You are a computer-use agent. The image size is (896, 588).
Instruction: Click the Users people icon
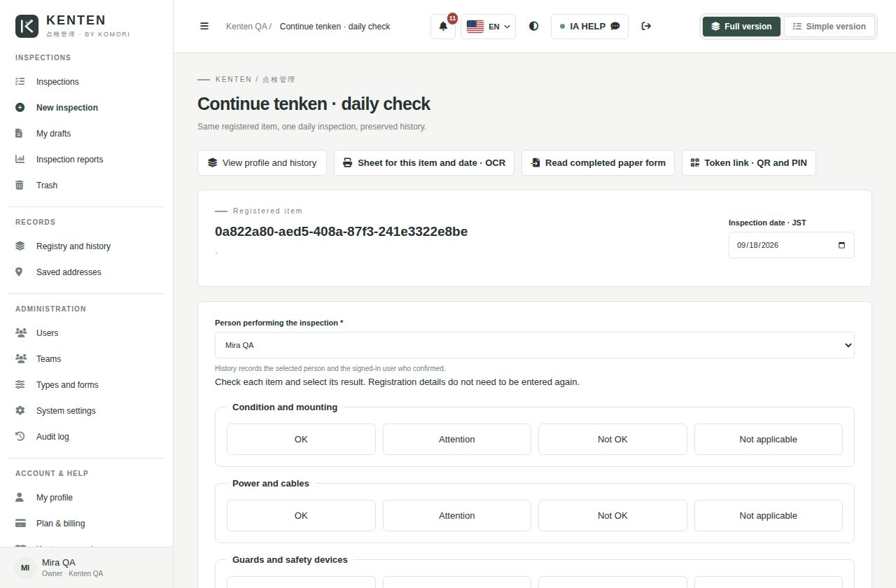(x=20, y=333)
